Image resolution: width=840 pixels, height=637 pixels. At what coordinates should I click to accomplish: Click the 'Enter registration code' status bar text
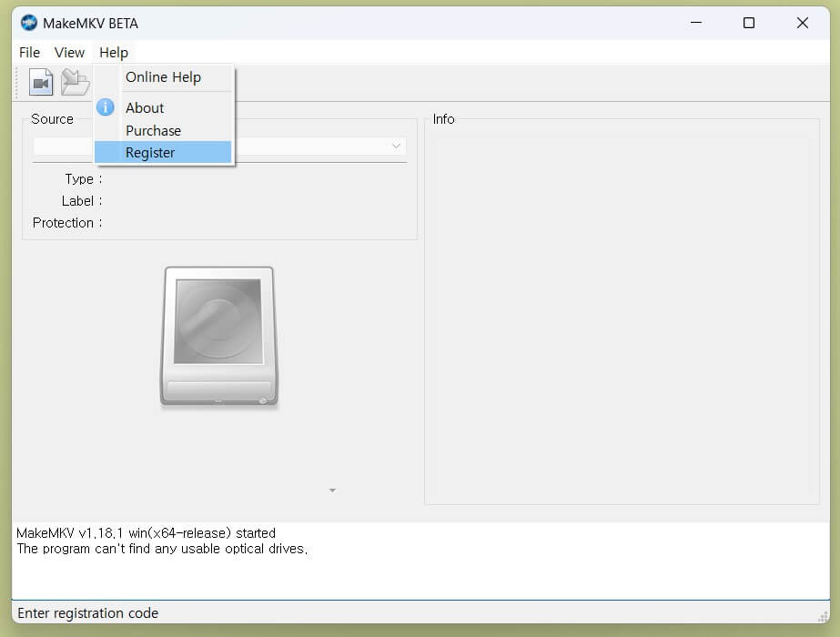click(88, 613)
